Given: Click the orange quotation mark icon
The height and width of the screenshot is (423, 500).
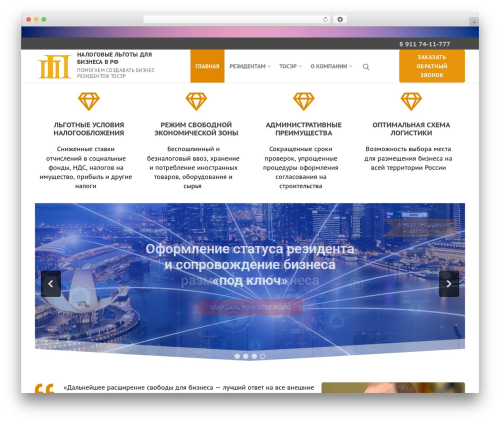Looking at the screenshot, I should [44, 388].
